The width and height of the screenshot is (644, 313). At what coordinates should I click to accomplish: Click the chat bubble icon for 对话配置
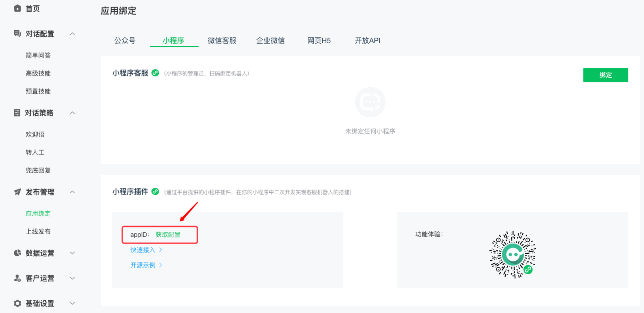[17, 33]
